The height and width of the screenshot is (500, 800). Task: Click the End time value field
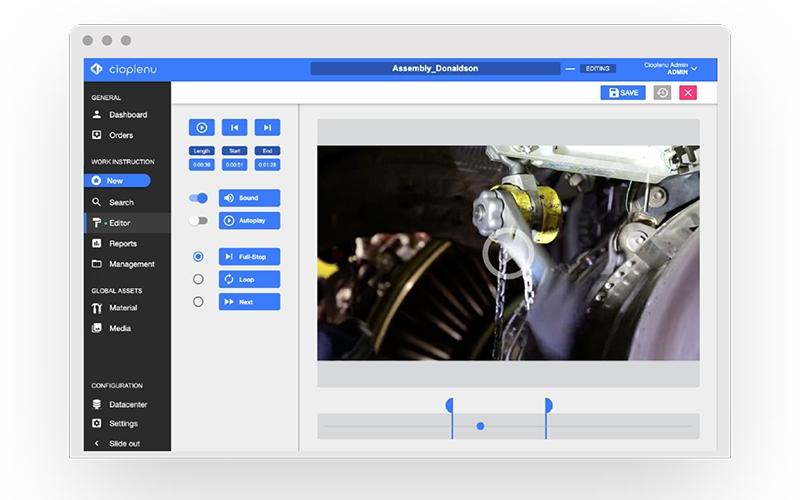267,165
